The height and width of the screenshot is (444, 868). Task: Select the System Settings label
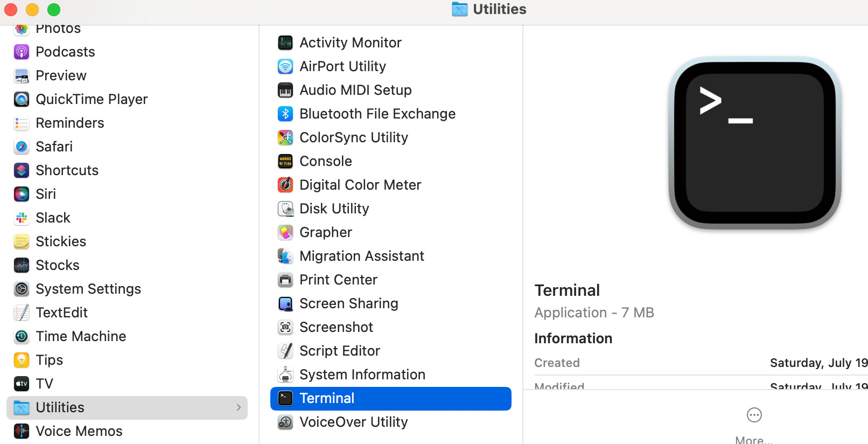pyautogui.click(x=88, y=289)
